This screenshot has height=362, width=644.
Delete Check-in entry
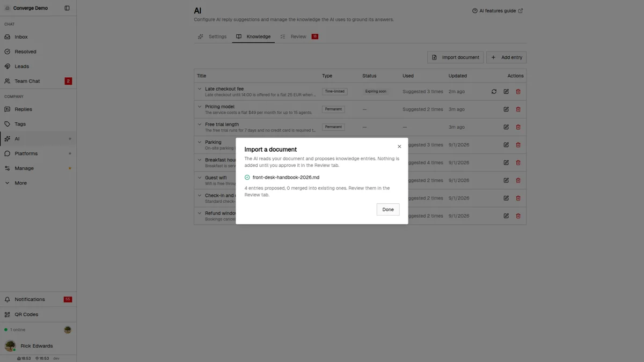pyautogui.click(x=518, y=198)
